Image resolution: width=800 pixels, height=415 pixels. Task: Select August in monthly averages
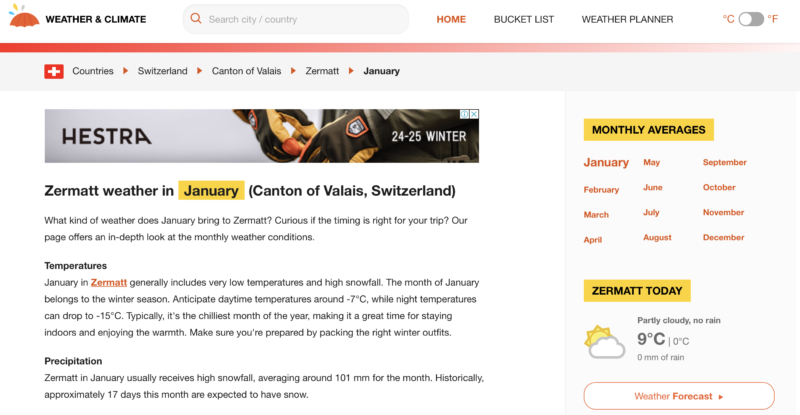(x=657, y=237)
